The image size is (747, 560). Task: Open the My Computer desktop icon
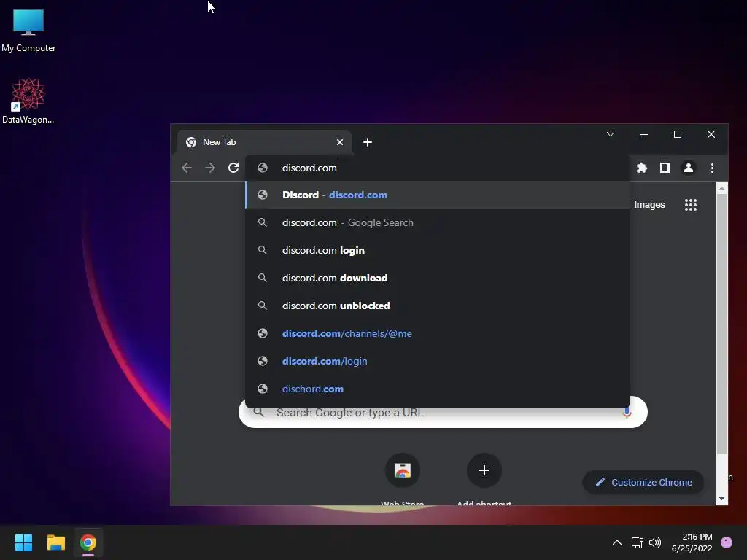[x=28, y=31]
